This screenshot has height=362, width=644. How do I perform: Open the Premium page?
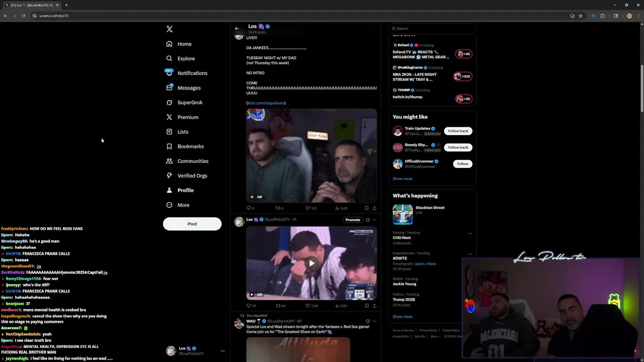coord(182,117)
